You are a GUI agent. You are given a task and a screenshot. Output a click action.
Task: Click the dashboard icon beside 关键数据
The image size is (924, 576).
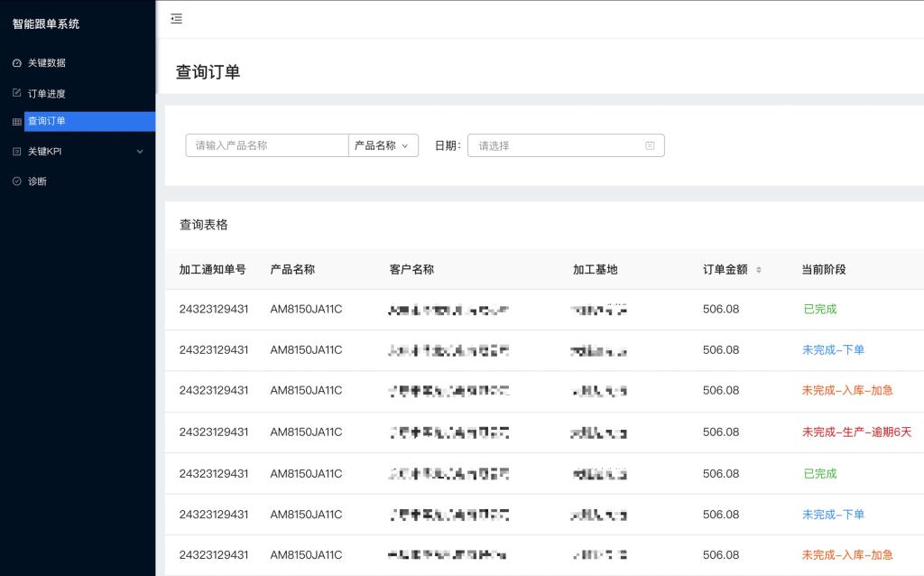[16, 63]
